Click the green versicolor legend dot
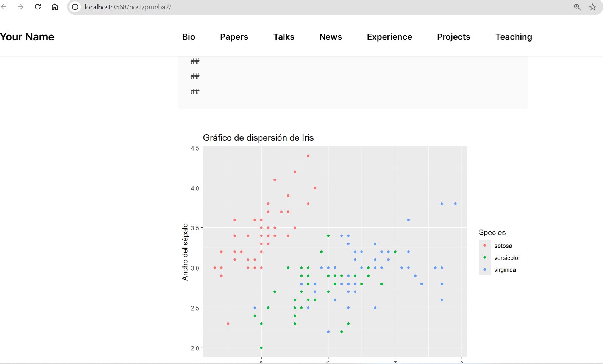The image size is (603, 364). 485,258
